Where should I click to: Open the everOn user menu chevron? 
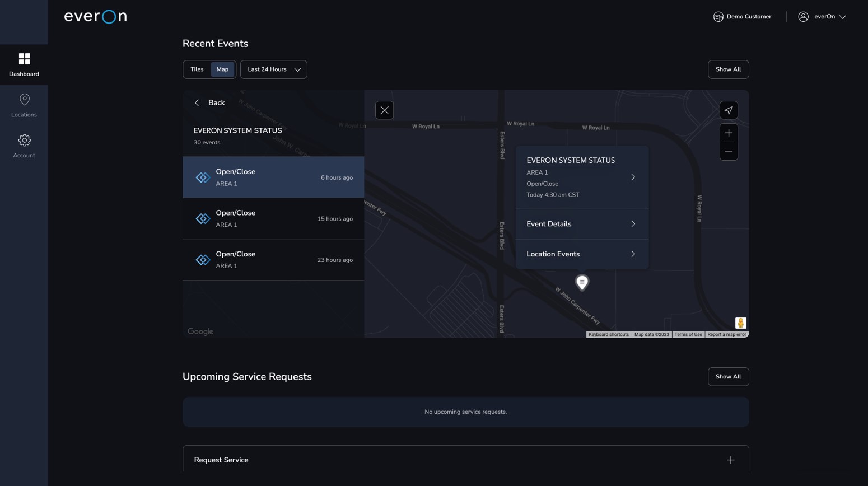(x=842, y=17)
